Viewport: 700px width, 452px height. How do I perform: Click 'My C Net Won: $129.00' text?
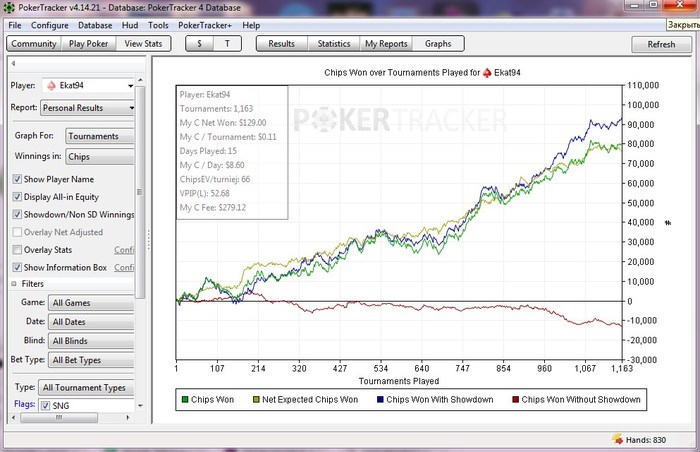click(223, 123)
